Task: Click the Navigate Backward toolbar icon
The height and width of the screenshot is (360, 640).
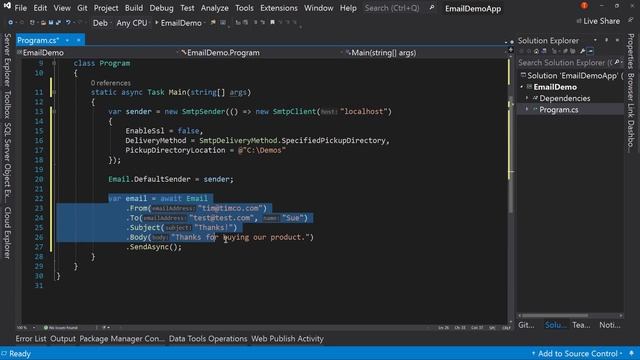Action: [11, 22]
